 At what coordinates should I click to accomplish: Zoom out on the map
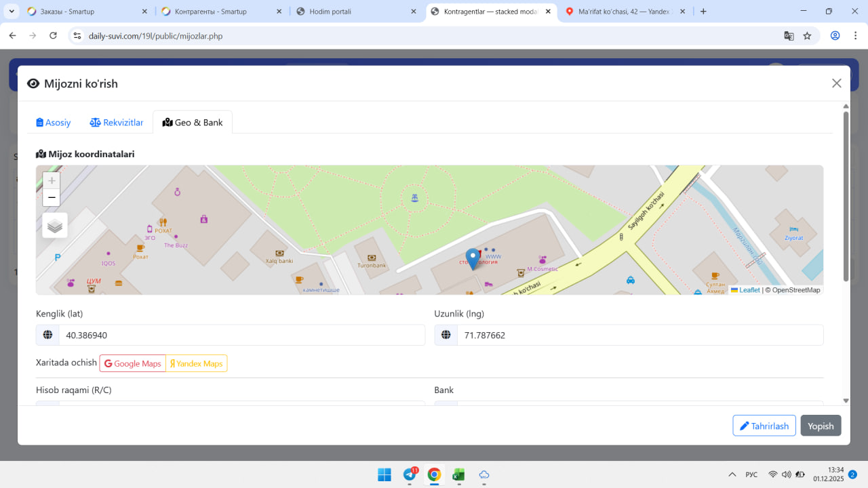[52, 198]
